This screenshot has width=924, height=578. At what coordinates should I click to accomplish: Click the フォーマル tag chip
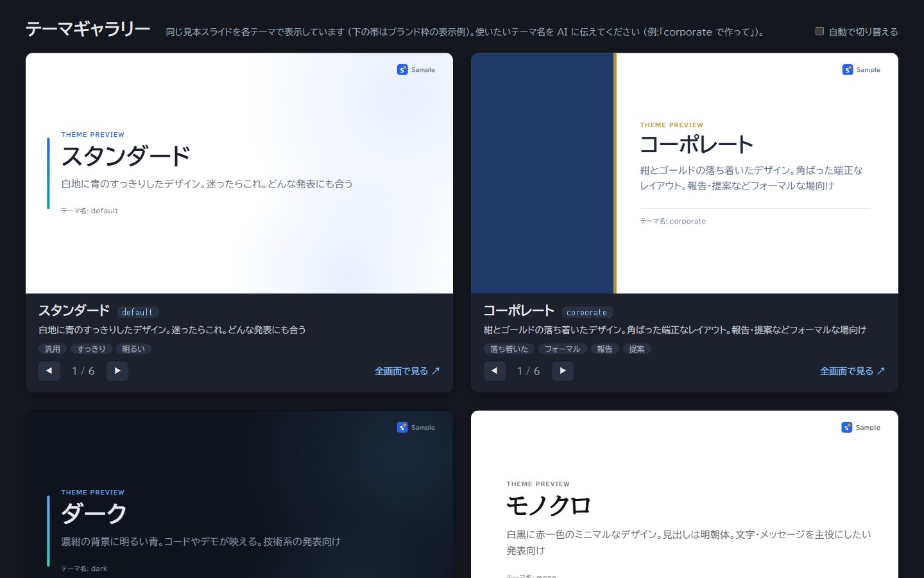click(563, 349)
